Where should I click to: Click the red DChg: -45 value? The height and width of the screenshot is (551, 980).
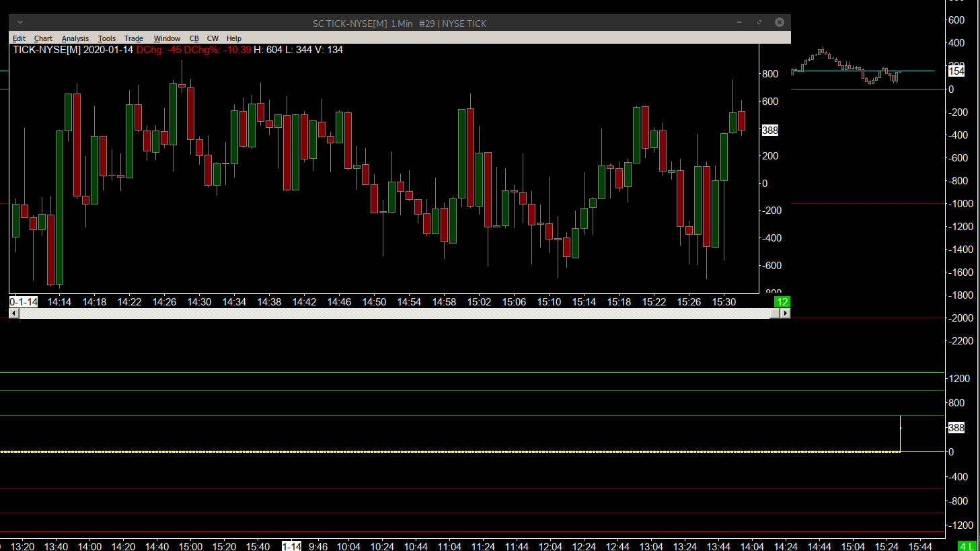(x=159, y=50)
